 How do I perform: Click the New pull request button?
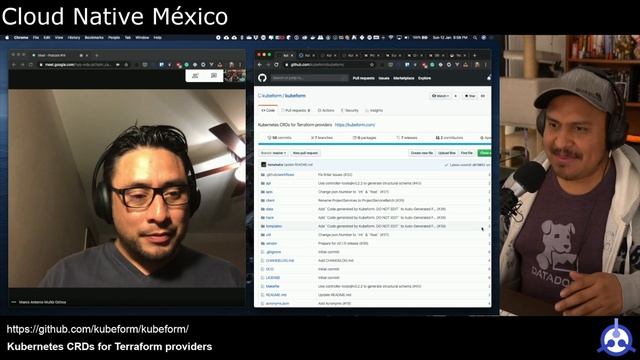pos(305,153)
